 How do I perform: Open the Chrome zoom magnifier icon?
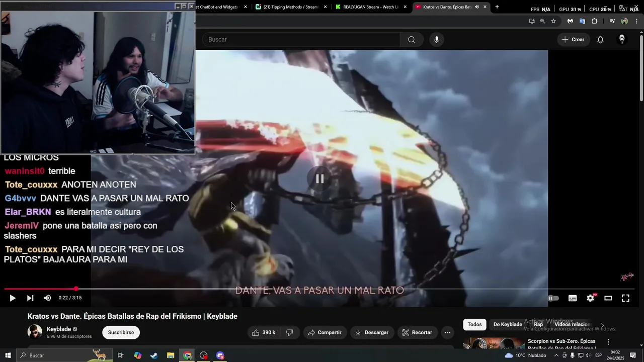point(542,21)
